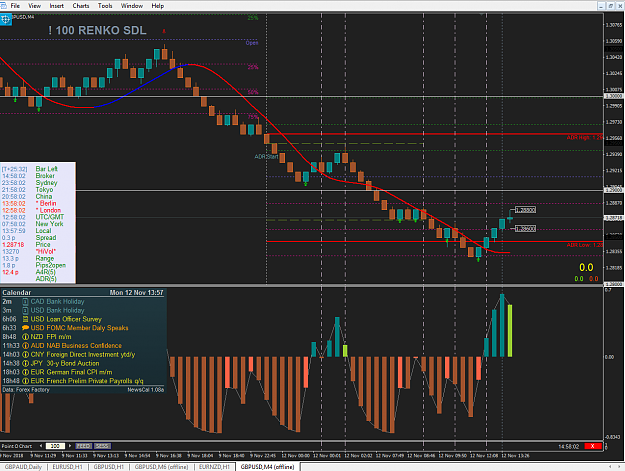The height and width of the screenshot is (471, 625).
Task: Click the small red arrow near chart title
Action: tap(164, 31)
